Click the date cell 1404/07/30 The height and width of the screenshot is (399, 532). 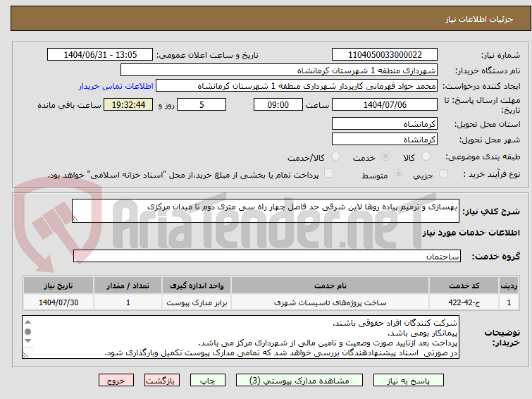pos(58,302)
